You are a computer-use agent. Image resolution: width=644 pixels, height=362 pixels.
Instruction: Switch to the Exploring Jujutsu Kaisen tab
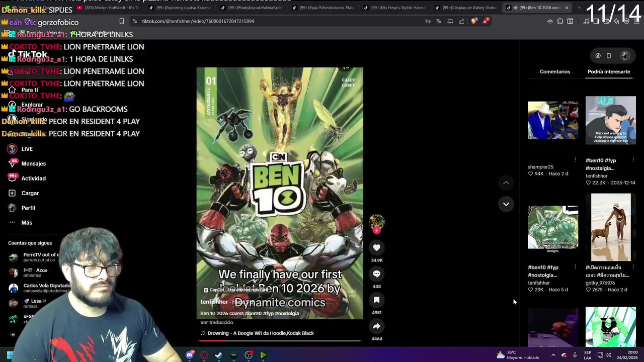point(180,8)
